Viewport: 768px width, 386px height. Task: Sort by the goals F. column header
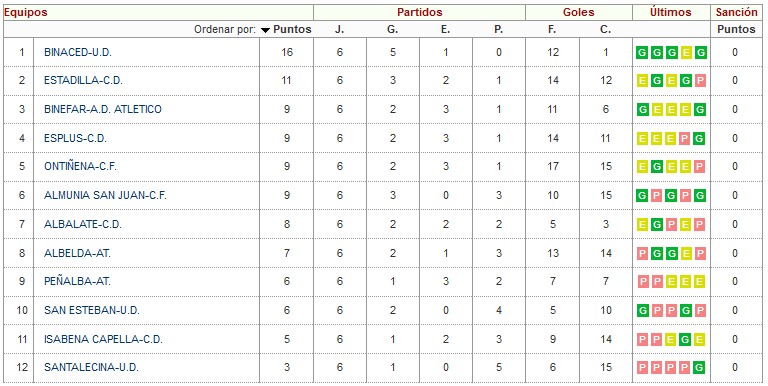click(552, 29)
